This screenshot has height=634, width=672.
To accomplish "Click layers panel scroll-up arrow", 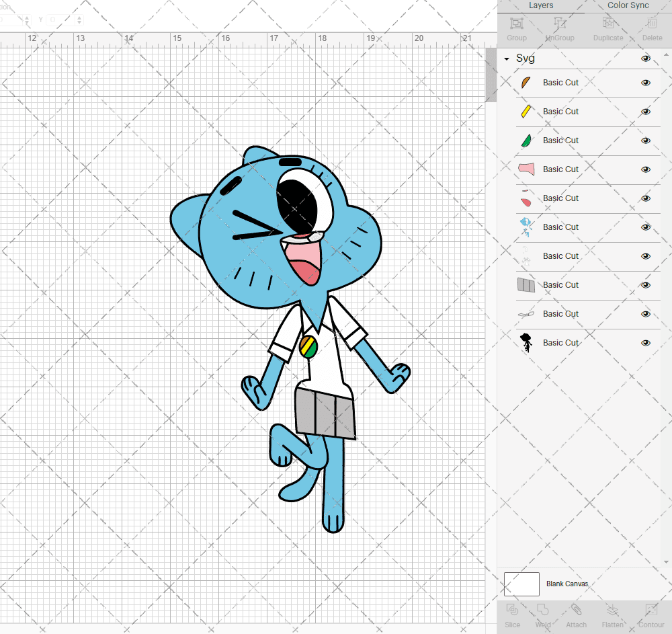I will (665, 55).
